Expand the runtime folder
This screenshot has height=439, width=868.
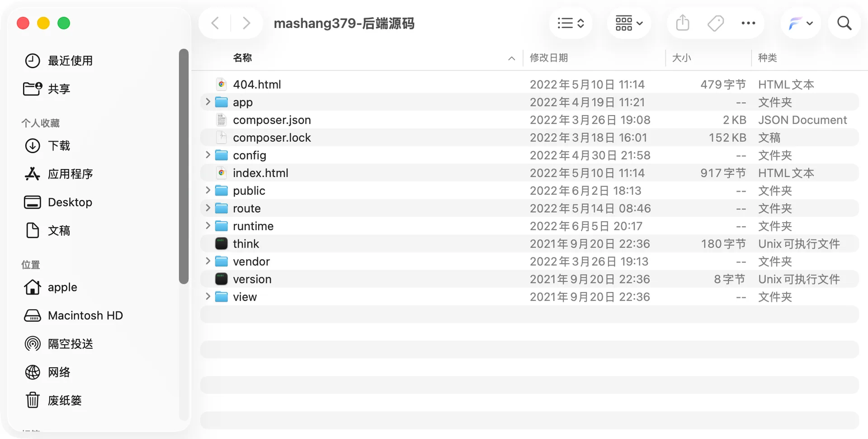tap(208, 225)
